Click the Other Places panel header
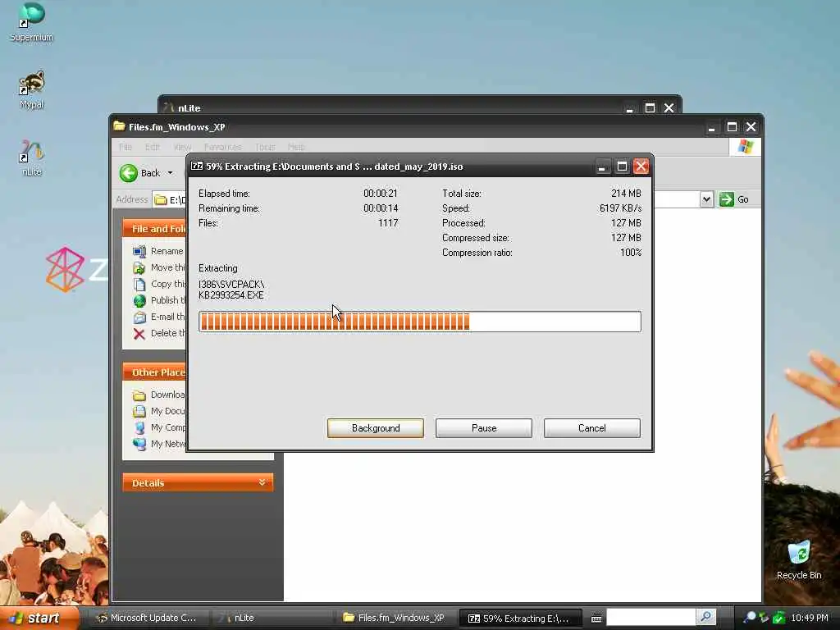This screenshot has height=630, width=840. (154, 372)
